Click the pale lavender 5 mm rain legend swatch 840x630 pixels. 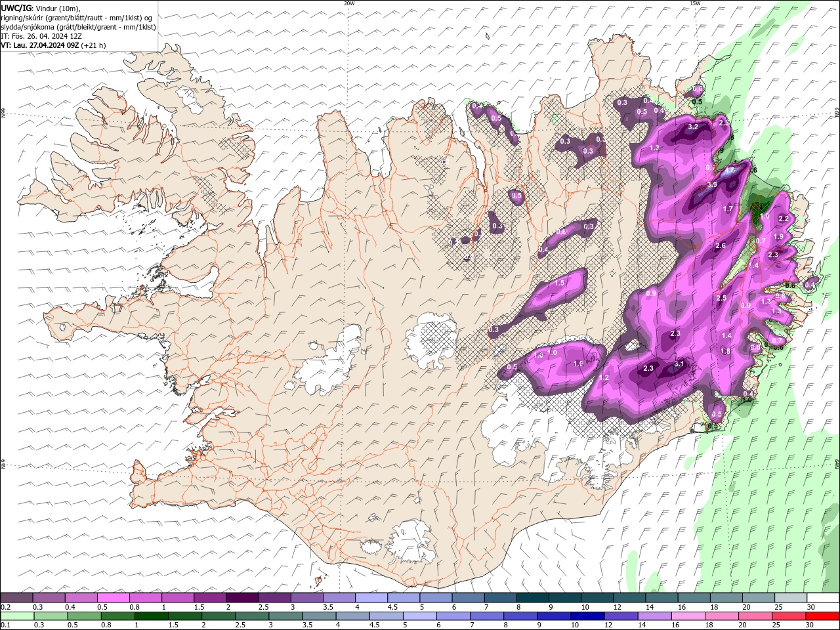pyautogui.click(x=420, y=616)
